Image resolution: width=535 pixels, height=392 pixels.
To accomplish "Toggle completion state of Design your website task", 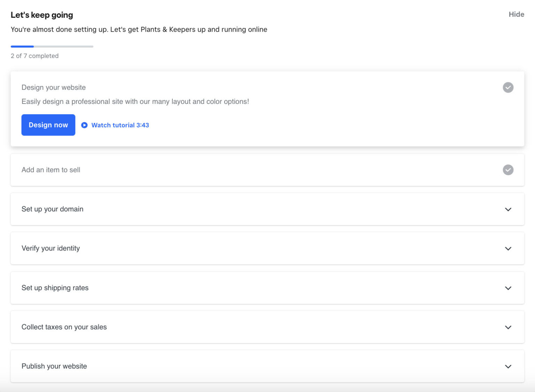I will 508,87.
